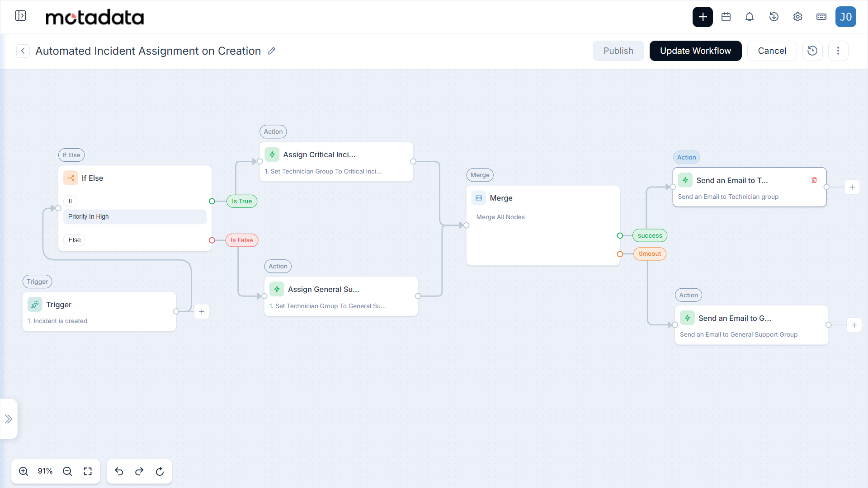Reset canvas with the refresh icon

point(160,471)
